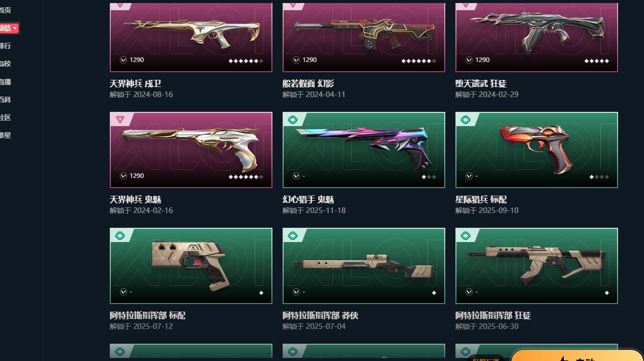
Task: Go to the 排行 sidebar menu item
Action: point(5,46)
